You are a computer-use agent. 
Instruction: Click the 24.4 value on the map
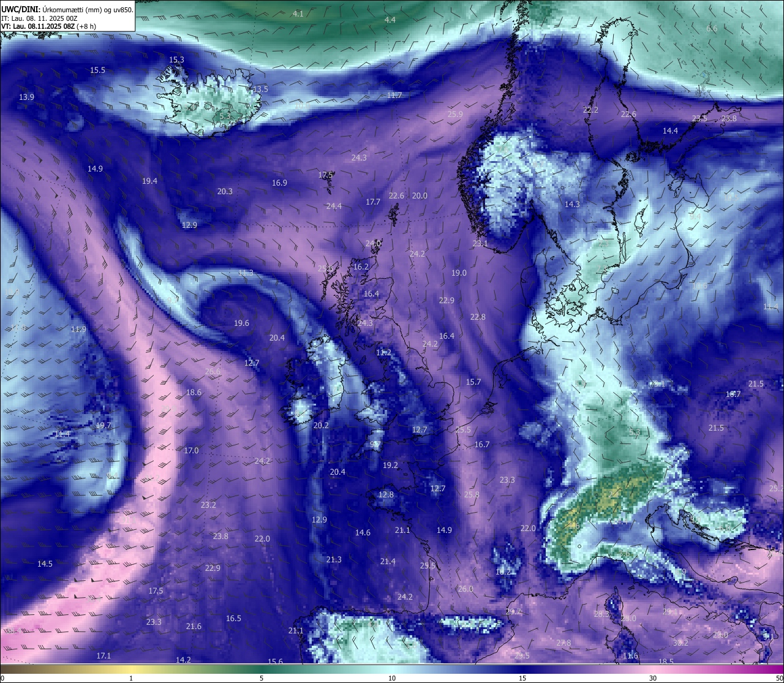point(334,206)
